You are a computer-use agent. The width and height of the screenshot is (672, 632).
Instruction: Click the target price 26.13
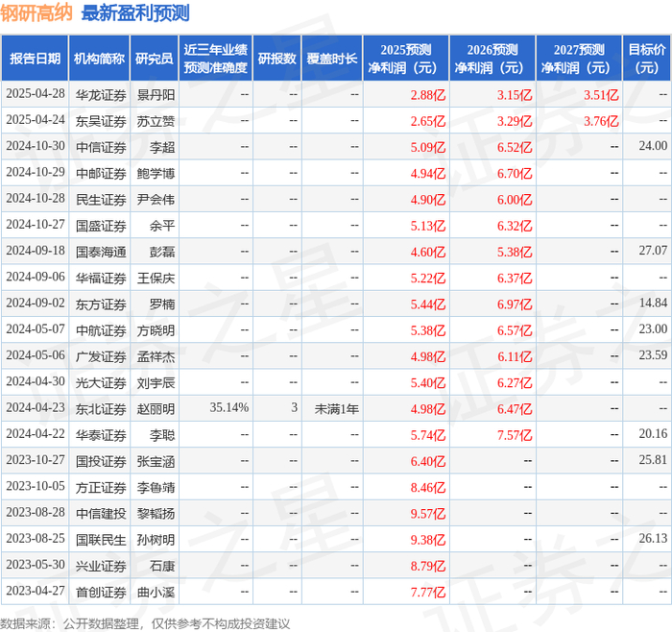(x=653, y=539)
